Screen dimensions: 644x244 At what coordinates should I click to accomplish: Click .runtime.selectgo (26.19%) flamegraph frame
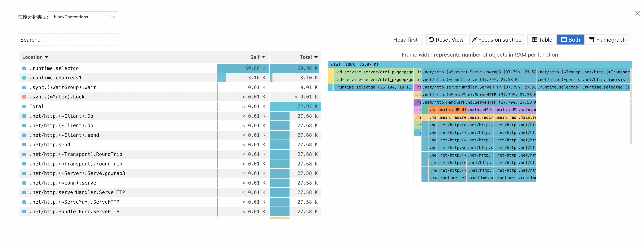coord(374,87)
